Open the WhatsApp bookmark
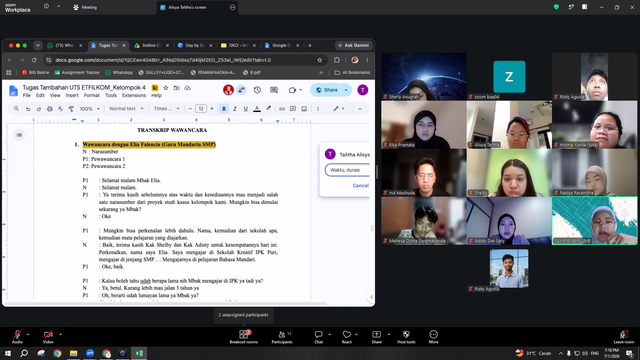 [119, 72]
